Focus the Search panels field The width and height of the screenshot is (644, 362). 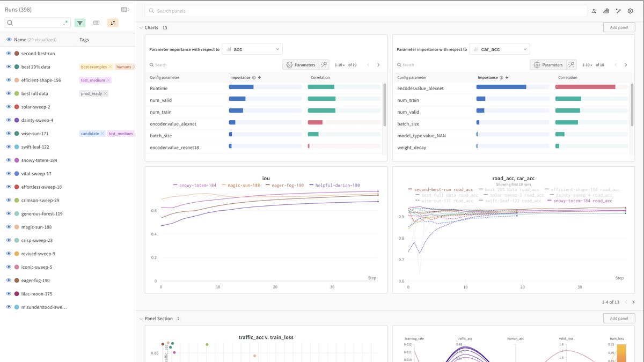[x=366, y=11]
